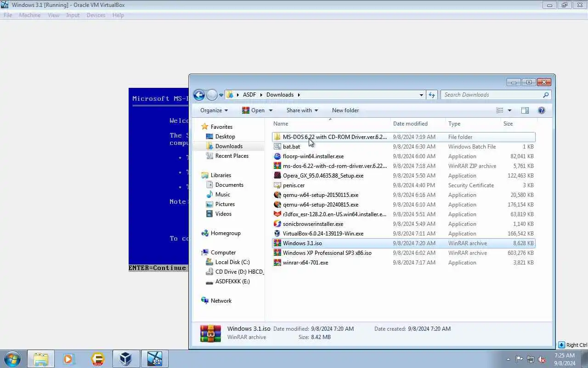Select the .cer security certificate file icon
Viewport: 588px width, 368px height.
coord(277,185)
